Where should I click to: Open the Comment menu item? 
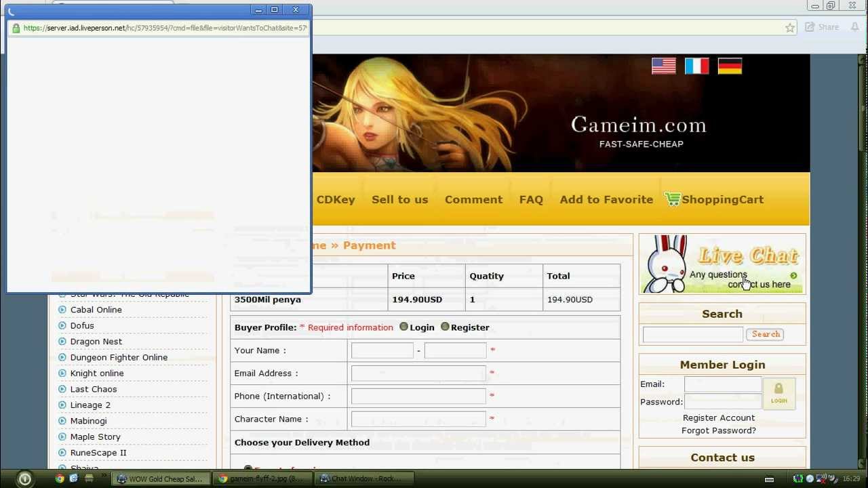(473, 199)
